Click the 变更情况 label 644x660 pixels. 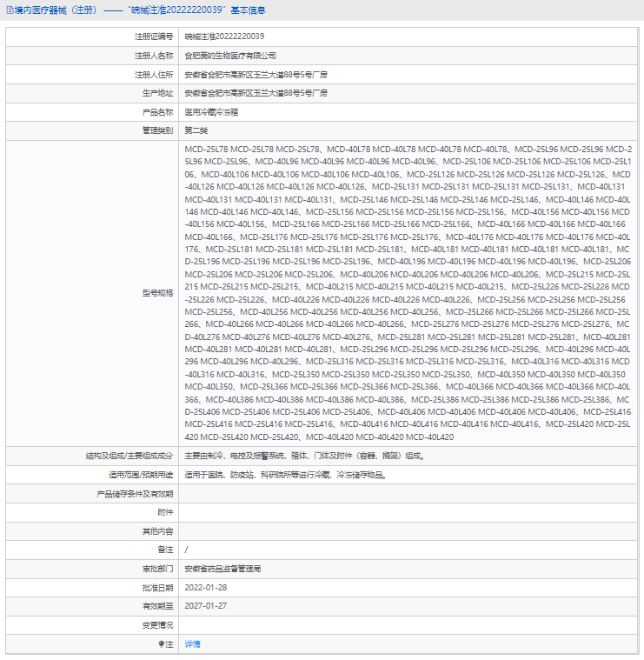[157, 625]
